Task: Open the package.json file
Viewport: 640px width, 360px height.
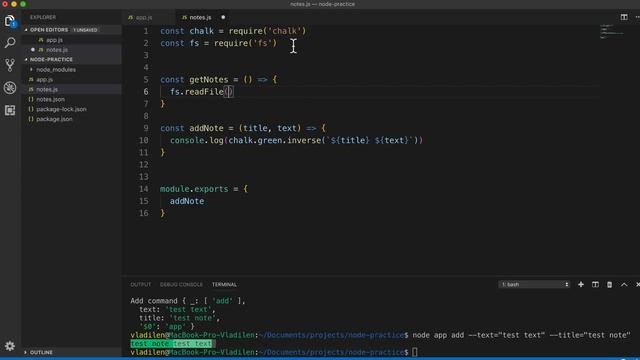Action: click(54, 119)
